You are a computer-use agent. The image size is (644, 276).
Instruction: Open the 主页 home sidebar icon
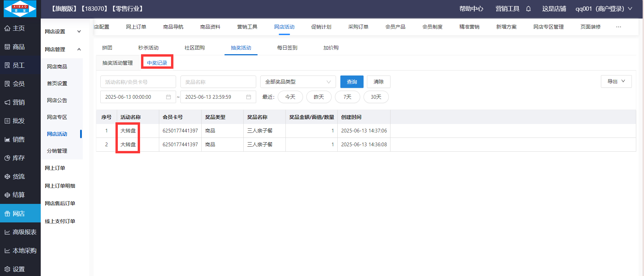(x=7, y=28)
